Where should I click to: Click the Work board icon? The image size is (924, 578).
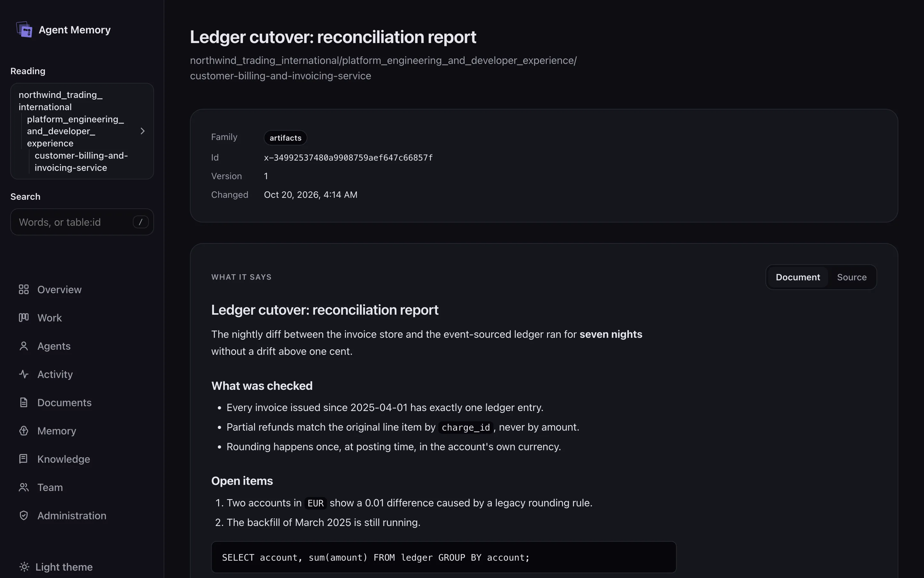point(24,318)
